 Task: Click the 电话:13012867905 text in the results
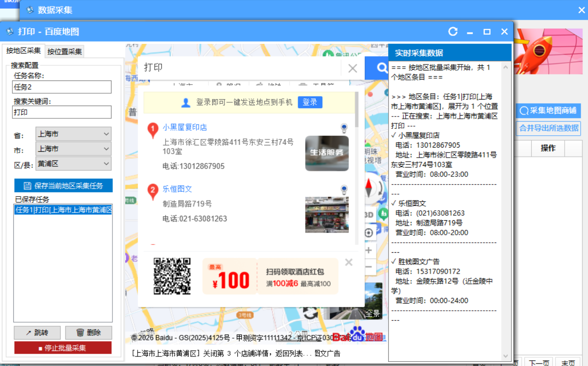193,166
